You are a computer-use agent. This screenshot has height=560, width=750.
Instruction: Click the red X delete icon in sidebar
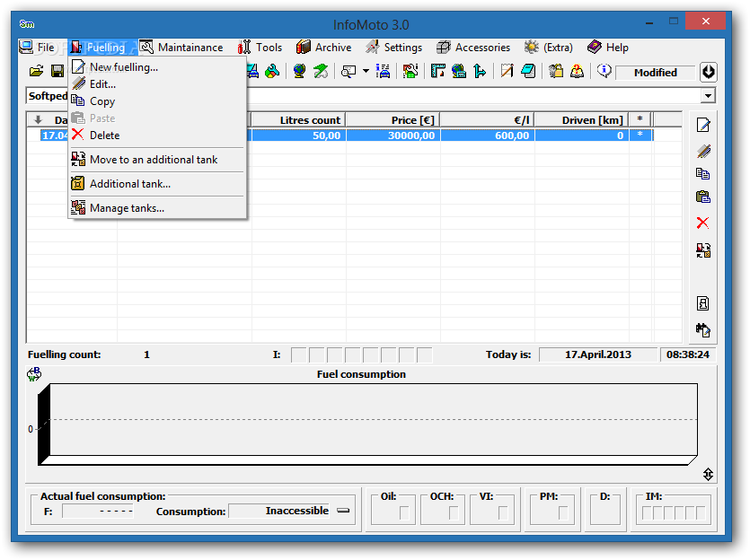click(703, 223)
